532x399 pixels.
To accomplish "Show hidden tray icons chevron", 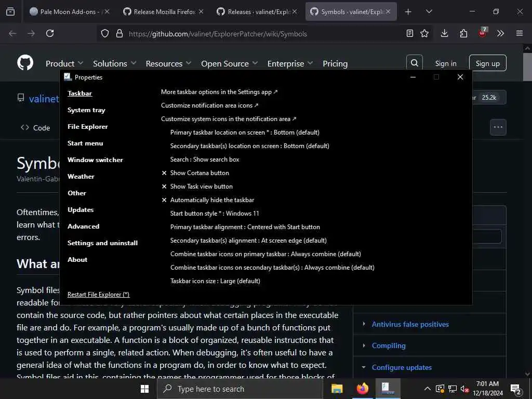I will (x=428, y=389).
